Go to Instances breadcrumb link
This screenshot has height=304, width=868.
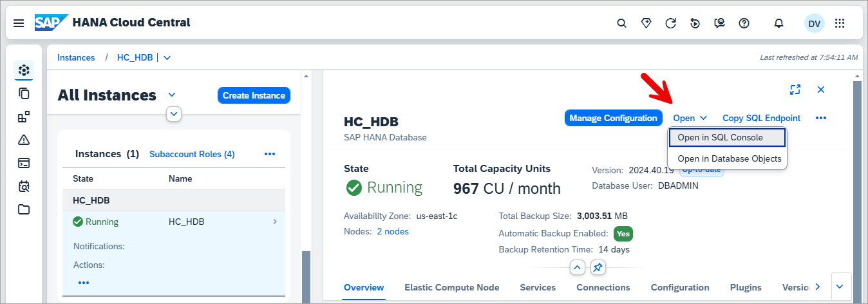[76, 57]
